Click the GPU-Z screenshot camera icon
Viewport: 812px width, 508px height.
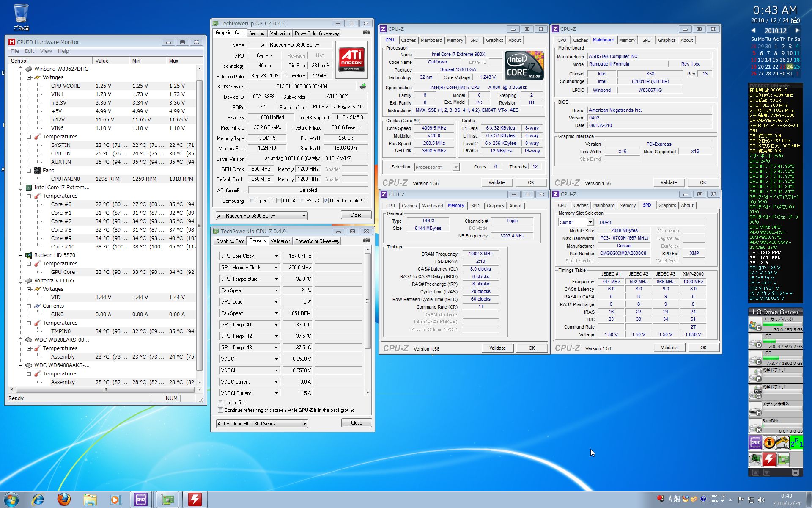pyautogui.click(x=366, y=33)
